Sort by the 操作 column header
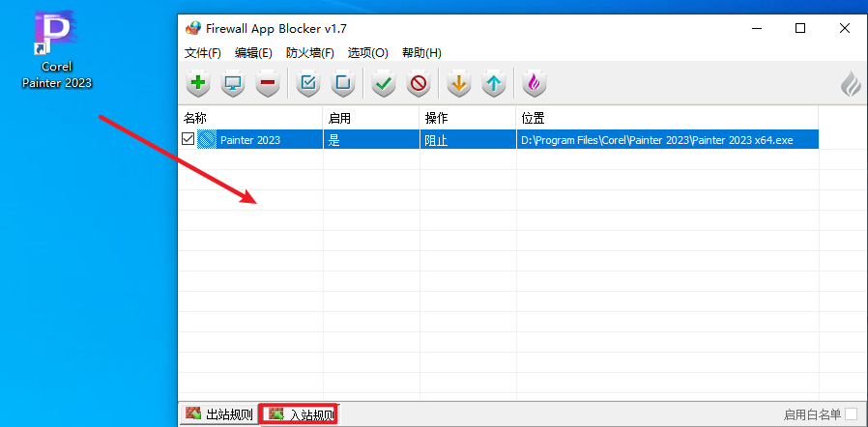This screenshot has height=427, width=868. pyautogui.click(x=468, y=118)
